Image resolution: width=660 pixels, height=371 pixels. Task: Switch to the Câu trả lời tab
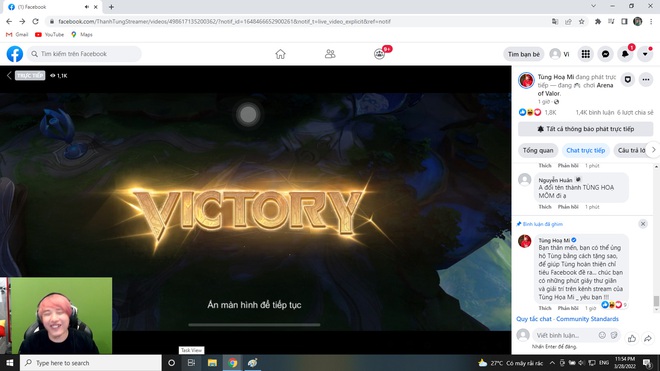coord(631,150)
